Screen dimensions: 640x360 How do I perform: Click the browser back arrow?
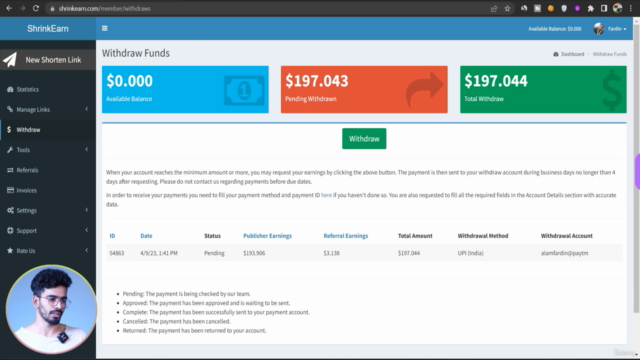[9, 8]
